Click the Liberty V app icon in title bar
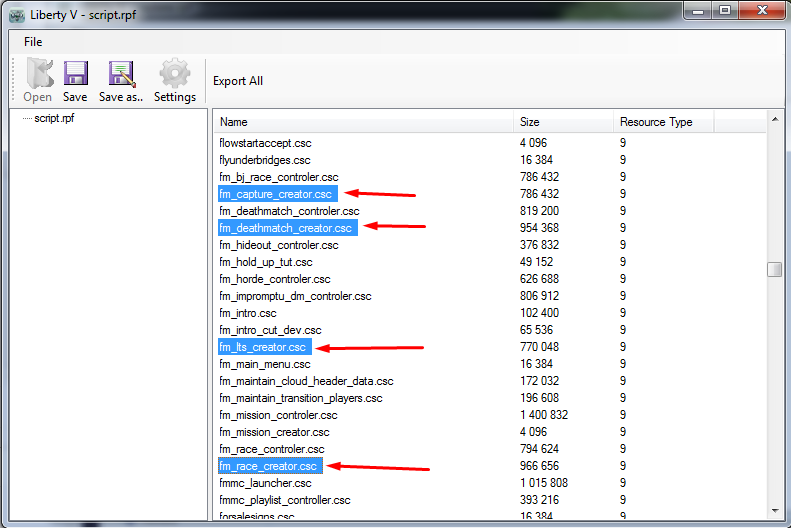Image resolution: width=791 pixels, height=528 pixels. pyautogui.click(x=17, y=16)
